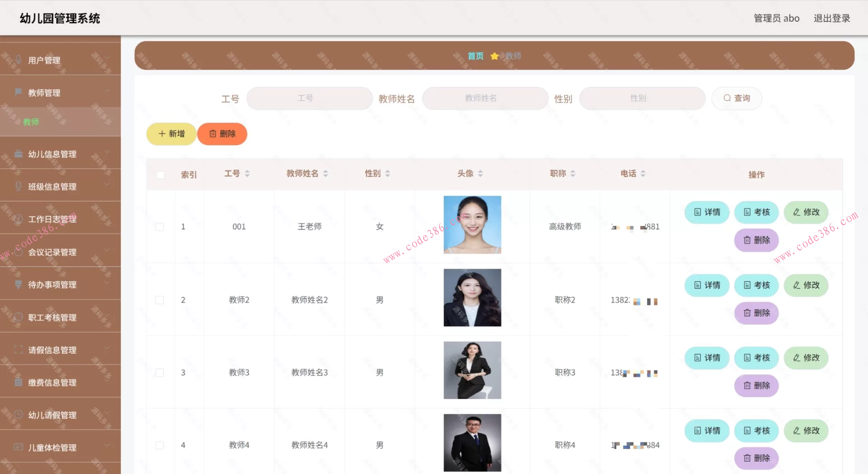Screen dimensions: 868x474
Task: Click the sort arrows beside 电话 header
Action: (643, 174)
